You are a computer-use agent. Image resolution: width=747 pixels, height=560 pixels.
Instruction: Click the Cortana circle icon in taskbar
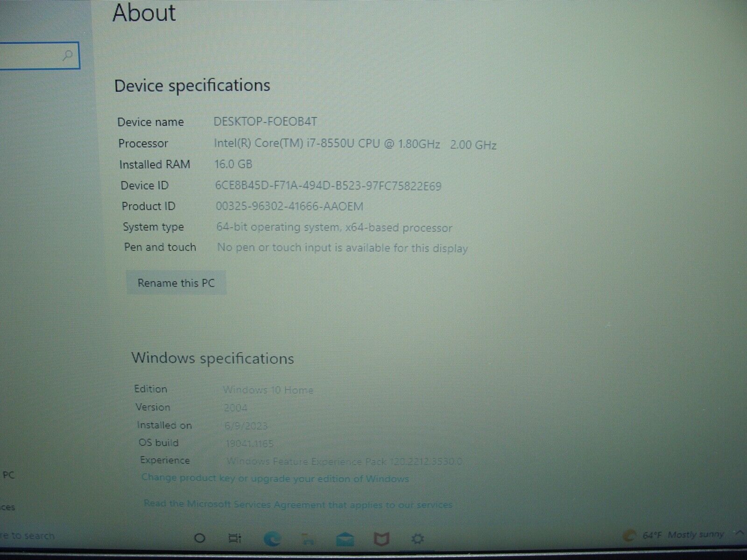pos(200,538)
